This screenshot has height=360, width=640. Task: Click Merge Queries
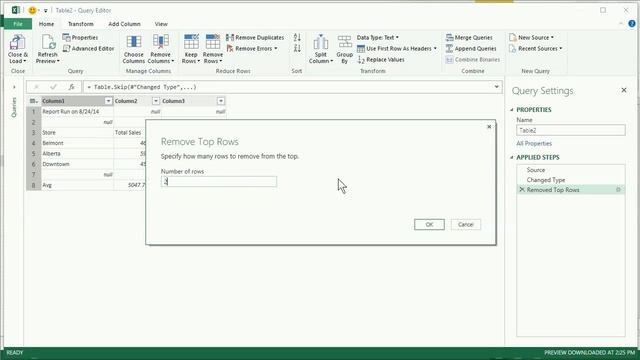469,37
